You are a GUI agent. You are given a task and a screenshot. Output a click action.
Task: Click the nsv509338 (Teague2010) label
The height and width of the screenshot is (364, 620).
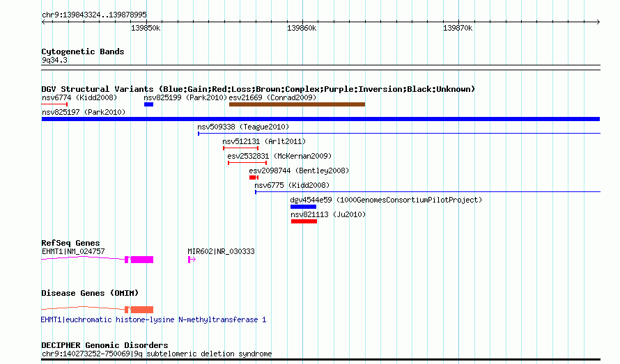[243, 127]
